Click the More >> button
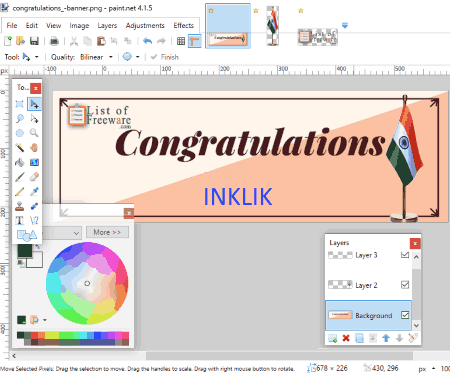Image resolution: width=450 pixels, height=376 pixels. [107, 232]
